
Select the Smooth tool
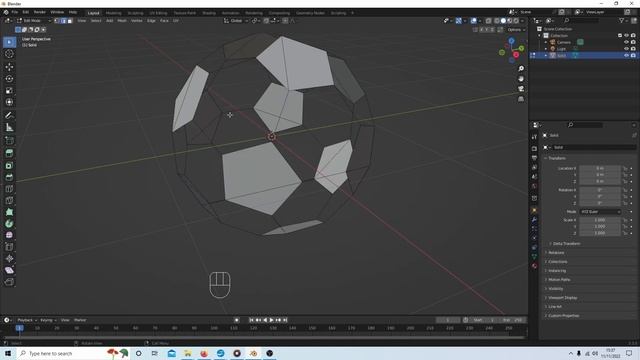9,235
